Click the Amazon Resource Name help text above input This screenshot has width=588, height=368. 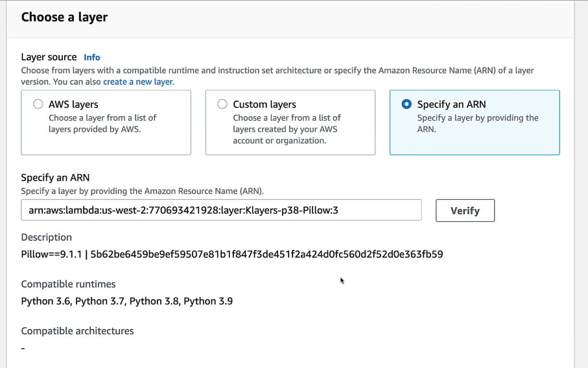143,191
